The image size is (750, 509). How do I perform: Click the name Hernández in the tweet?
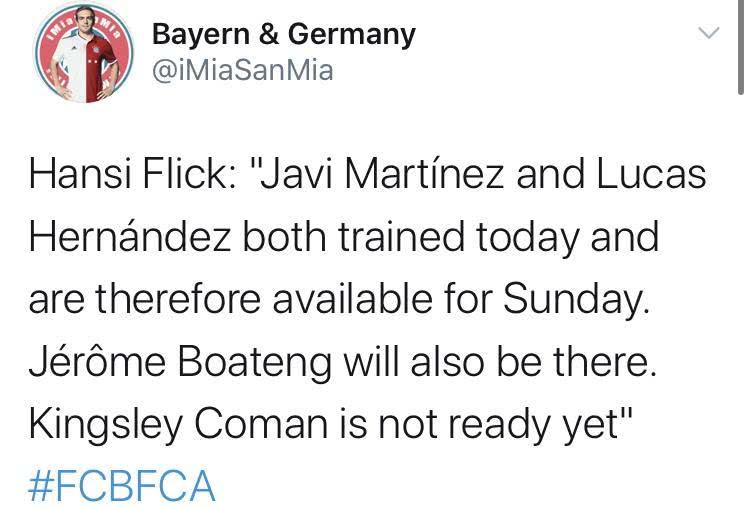tap(130, 236)
